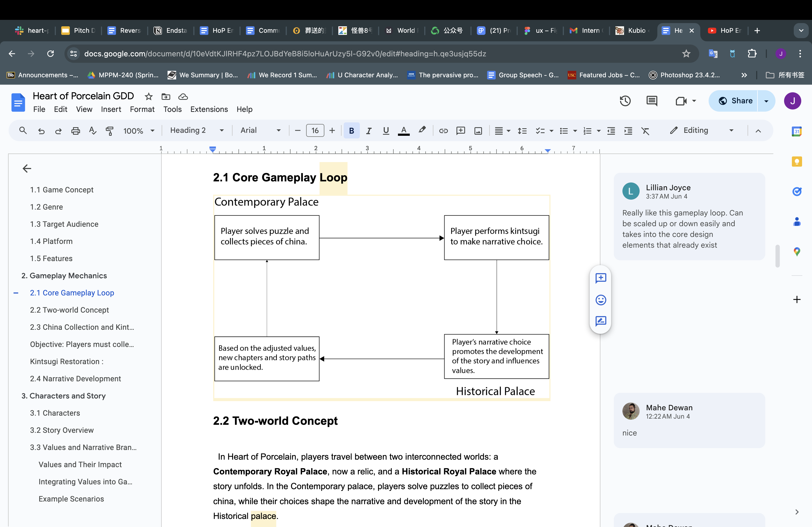Suggest edits from floating side button
This screenshot has width=812, height=527.
click(x=600, y=321)
